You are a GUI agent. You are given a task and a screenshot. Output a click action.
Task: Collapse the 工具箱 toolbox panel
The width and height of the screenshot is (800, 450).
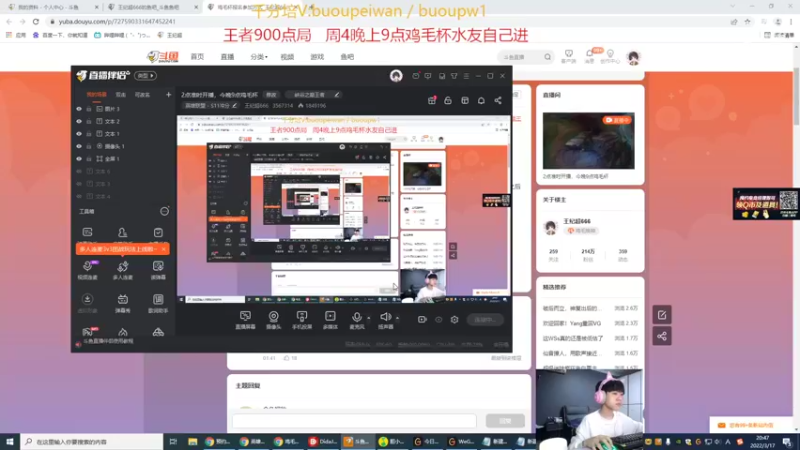tap(164, 211)
